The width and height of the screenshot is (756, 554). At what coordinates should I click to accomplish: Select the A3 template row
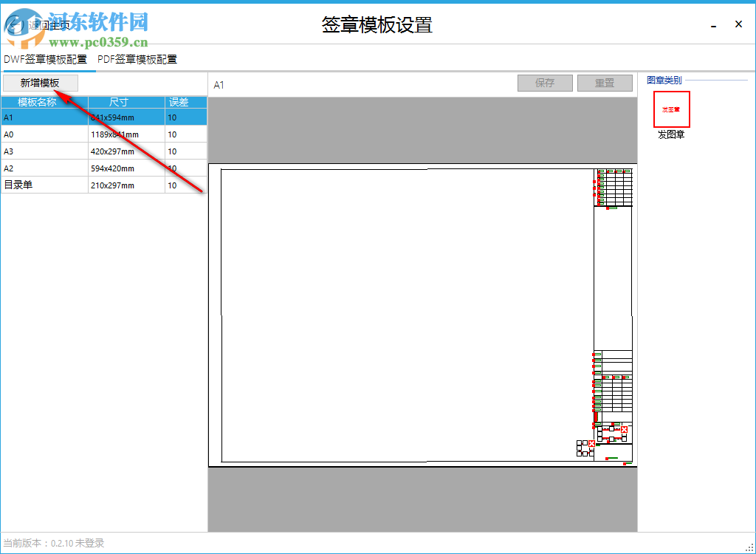44,151
